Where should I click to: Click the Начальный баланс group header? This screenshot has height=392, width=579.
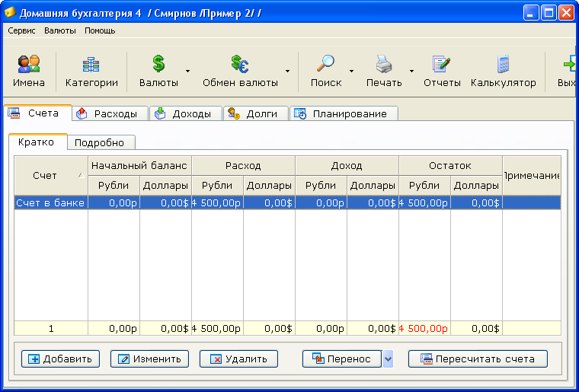(x=139, y=166)
